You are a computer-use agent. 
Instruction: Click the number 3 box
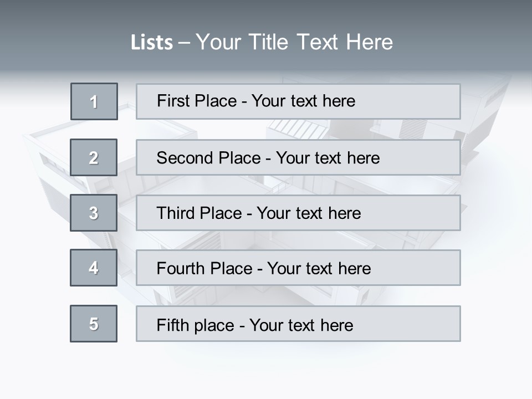(94, 213)
